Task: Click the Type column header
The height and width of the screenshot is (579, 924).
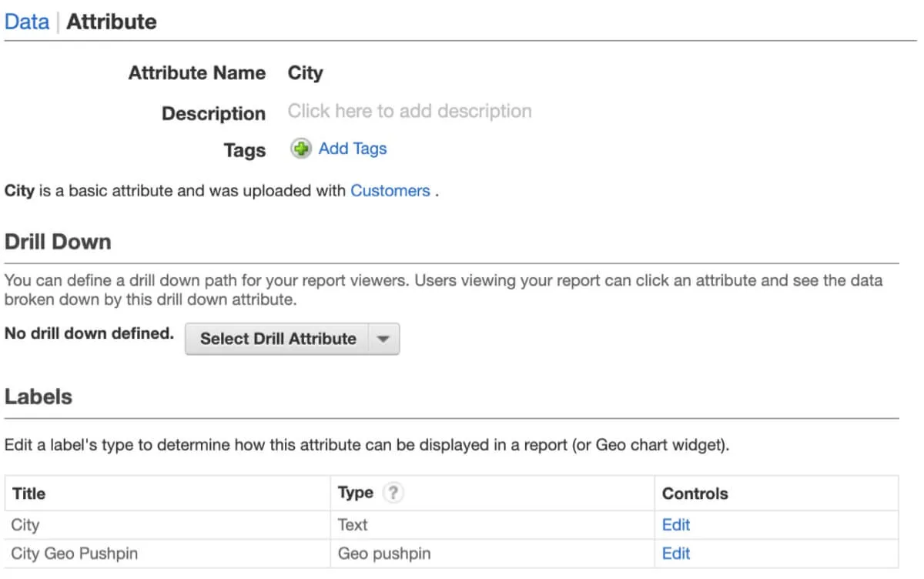Action: (x=355, y=494)
